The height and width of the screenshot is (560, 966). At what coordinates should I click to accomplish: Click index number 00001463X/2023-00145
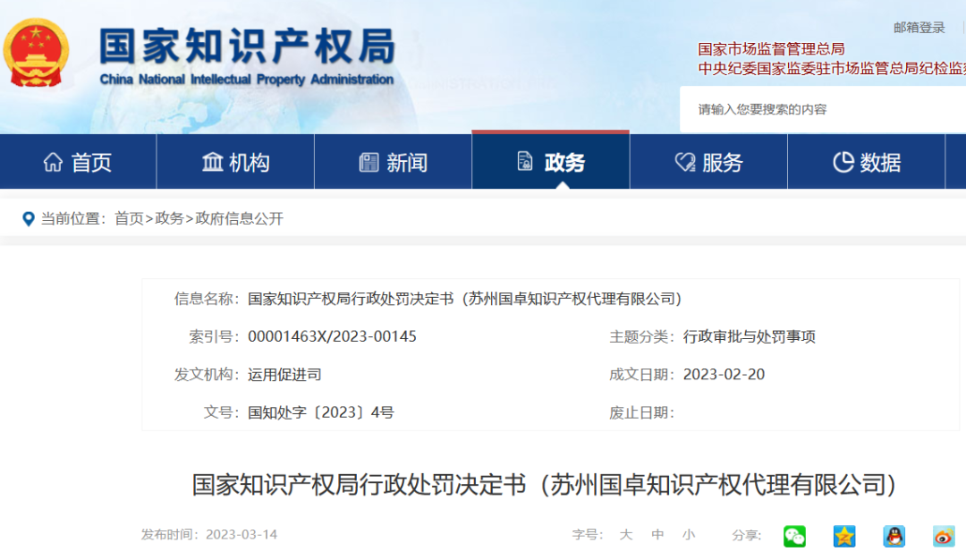pos(332,337)
